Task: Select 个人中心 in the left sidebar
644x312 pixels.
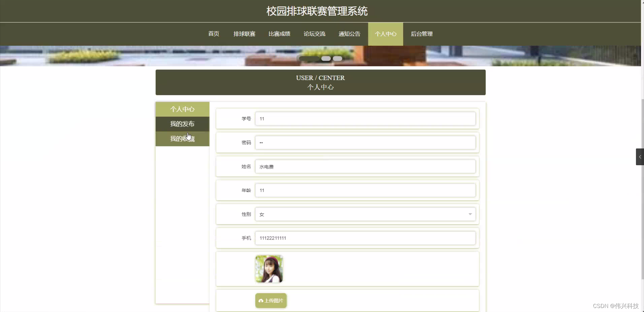Action: 182,109
